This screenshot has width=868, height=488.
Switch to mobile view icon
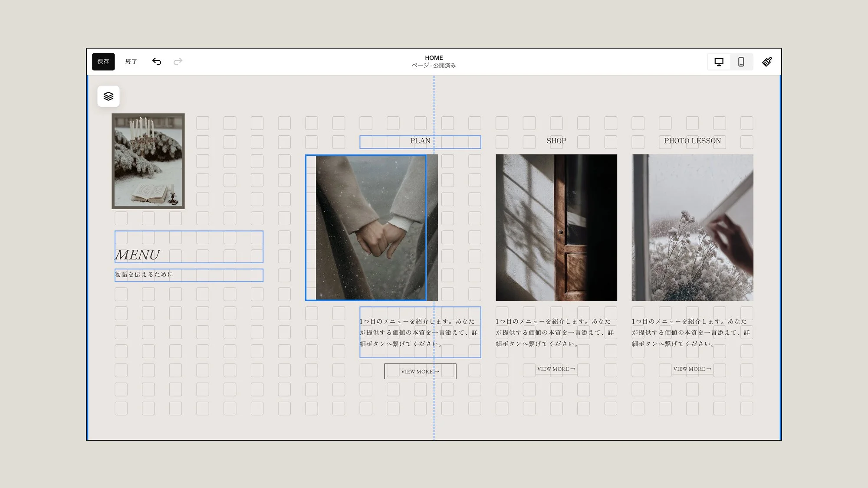[x=741, y=62]
